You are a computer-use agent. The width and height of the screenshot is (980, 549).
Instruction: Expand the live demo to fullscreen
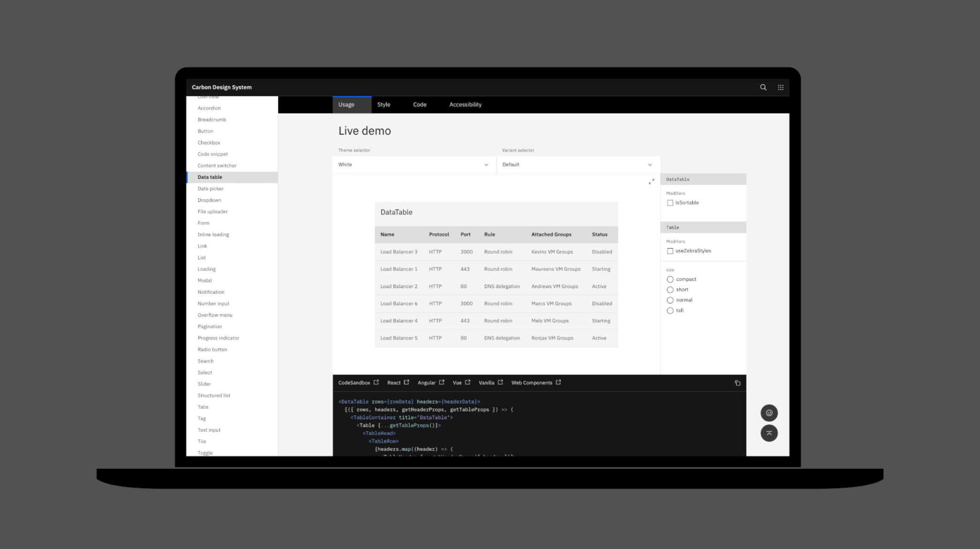(x=651, y=182)
